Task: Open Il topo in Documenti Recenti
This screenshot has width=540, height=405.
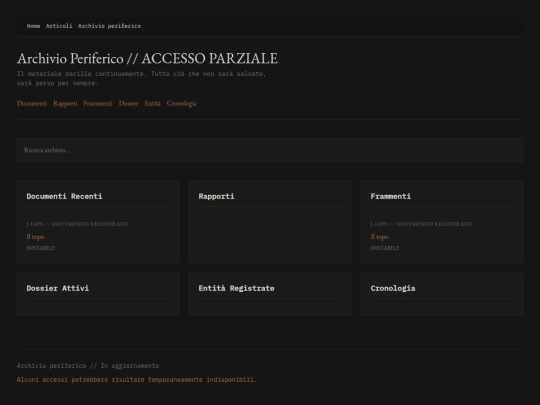Action: point(35,237)
